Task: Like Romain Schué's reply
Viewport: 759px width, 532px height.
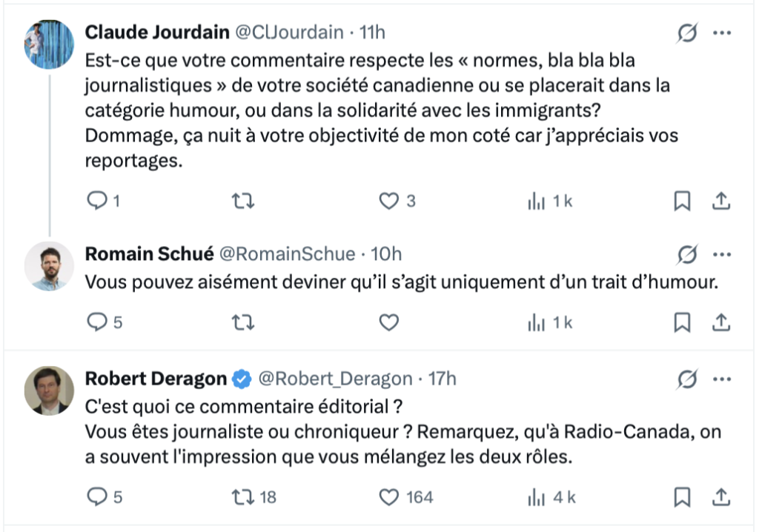Action: click(x=388, y=322)
